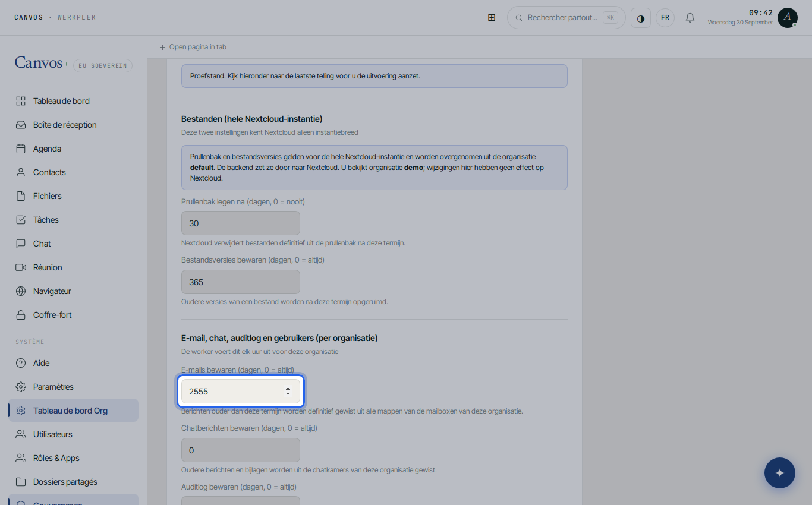Viewport: 812px width, 505px height.
Task: Open user avatar account menu
Action: [x=788, y=18]
